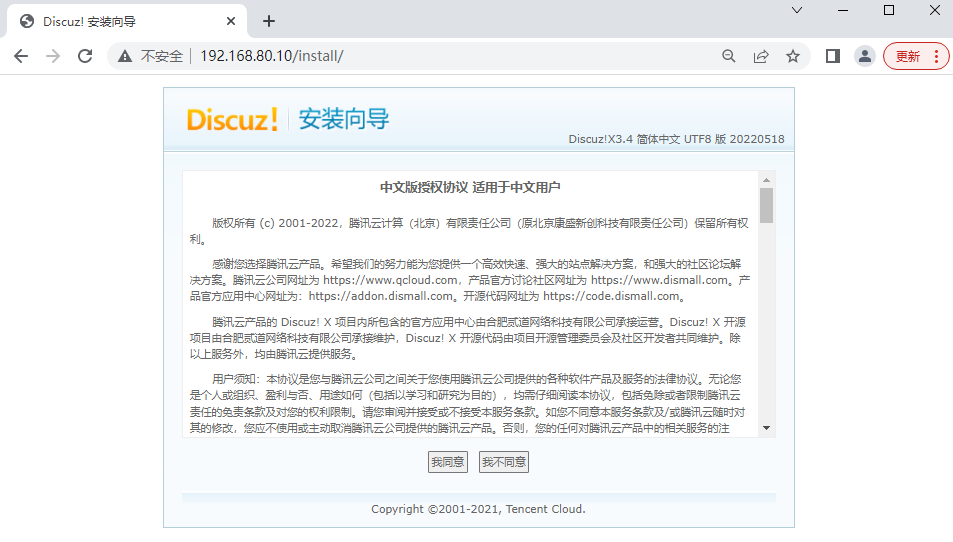Click the Discuz!X3.4 version text
Viewport: 953px width, 542px height.
(x=676, y=139)
